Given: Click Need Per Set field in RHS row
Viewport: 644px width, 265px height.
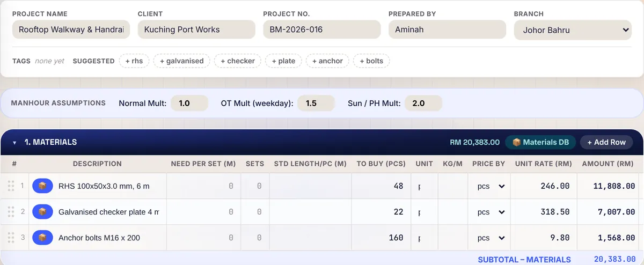Looking at the screenshot, I should [203, 186].
